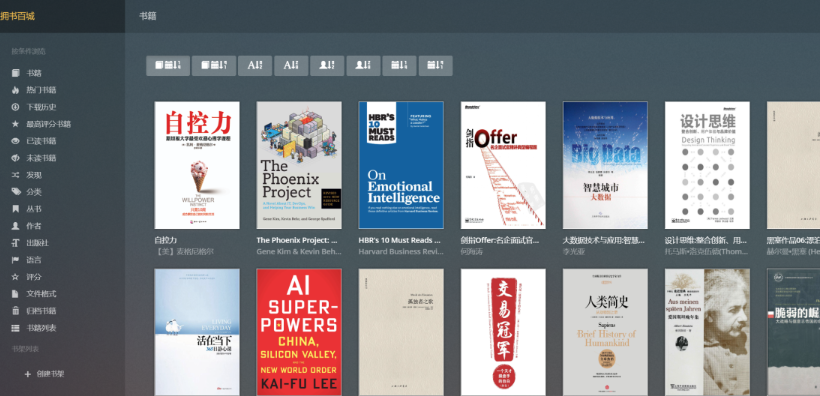Sort by book date, 1-to-9 order button
This screenshot has width=820, height=396.
[168, 66]
